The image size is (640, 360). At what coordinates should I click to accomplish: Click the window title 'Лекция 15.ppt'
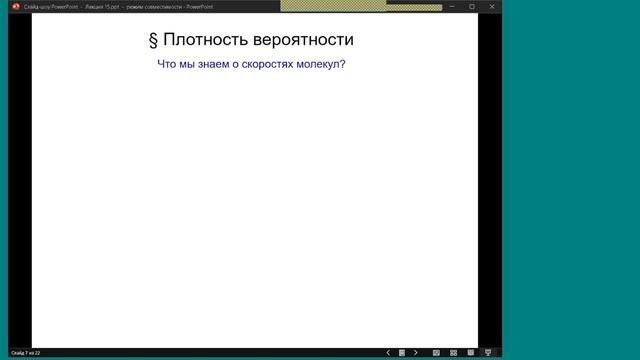(102, 7)
